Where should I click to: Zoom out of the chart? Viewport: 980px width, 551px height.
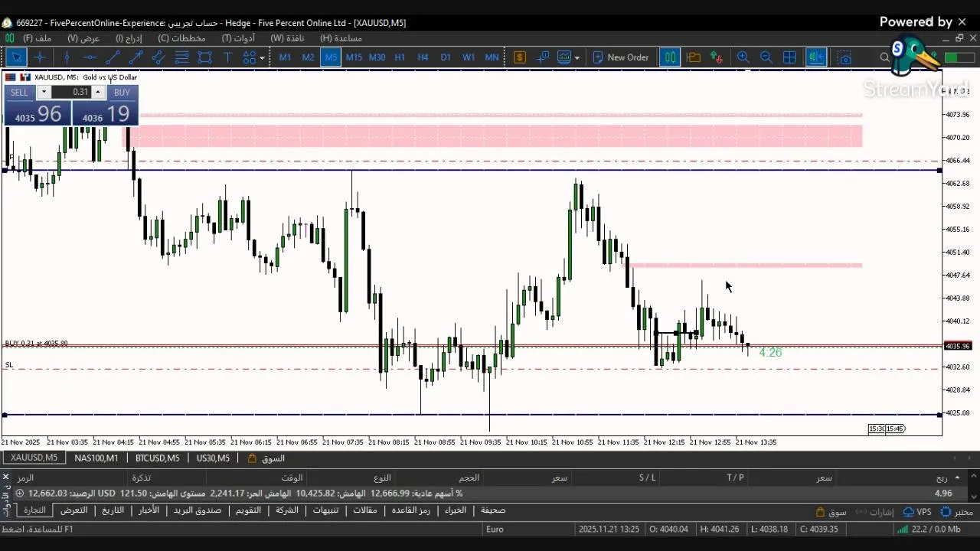tap(766, 57)
